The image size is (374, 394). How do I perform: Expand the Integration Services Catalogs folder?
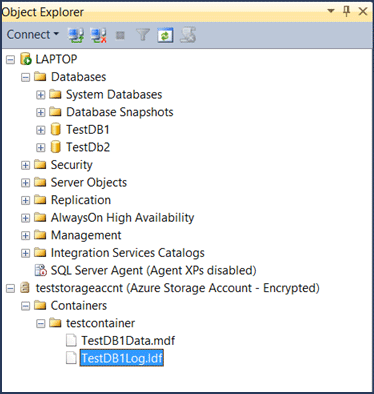(x=25, y=253)
